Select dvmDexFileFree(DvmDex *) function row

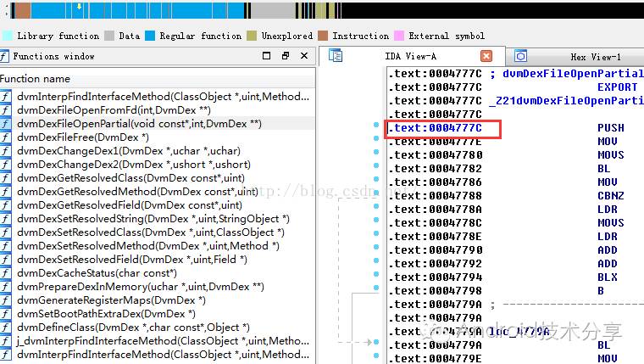point(158,137)
